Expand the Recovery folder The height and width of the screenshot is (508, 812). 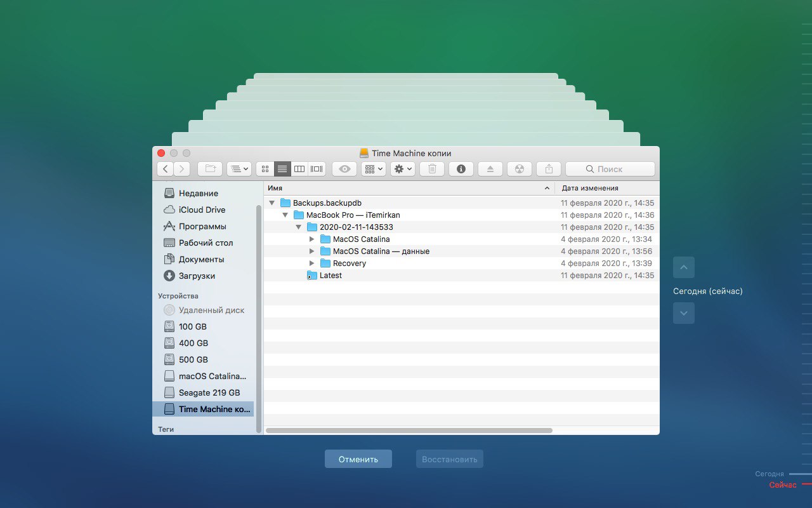[311, 264]
